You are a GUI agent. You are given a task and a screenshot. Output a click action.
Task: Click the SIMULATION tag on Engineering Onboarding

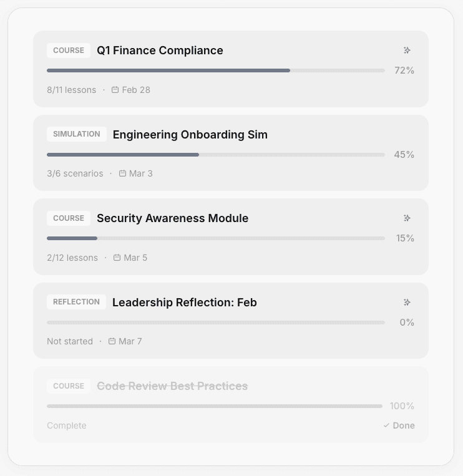pos(76,134)
